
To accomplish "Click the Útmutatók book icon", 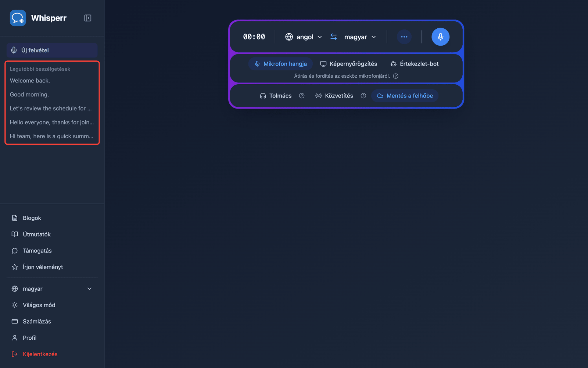I will pyautogui.click(x=15, y=234).
